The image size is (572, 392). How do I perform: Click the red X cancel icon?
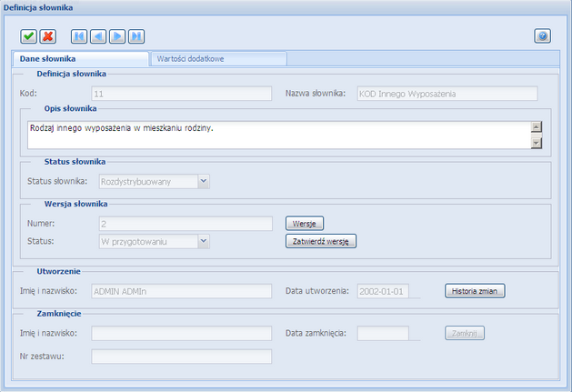(47, 36)
